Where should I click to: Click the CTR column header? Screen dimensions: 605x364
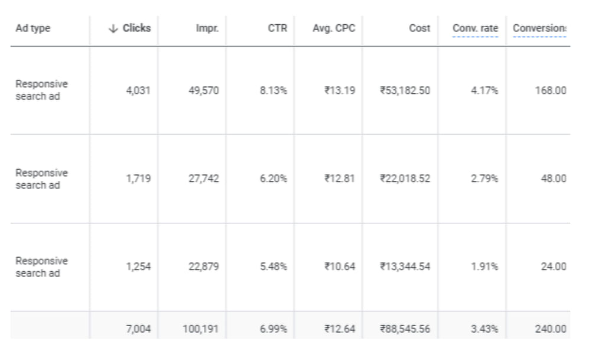pyautogui.click(x=277, y=28)
